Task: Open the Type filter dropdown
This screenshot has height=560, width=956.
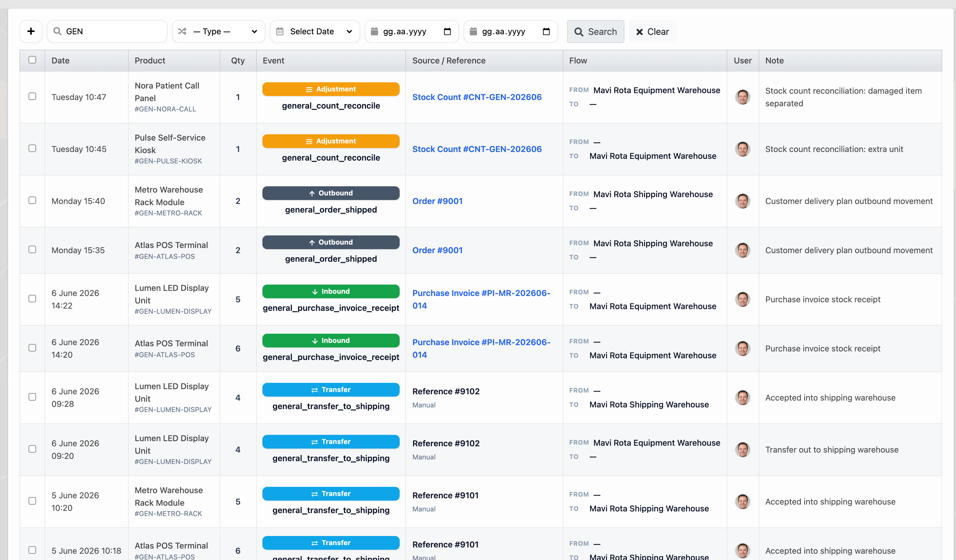Action: point(218,31)
